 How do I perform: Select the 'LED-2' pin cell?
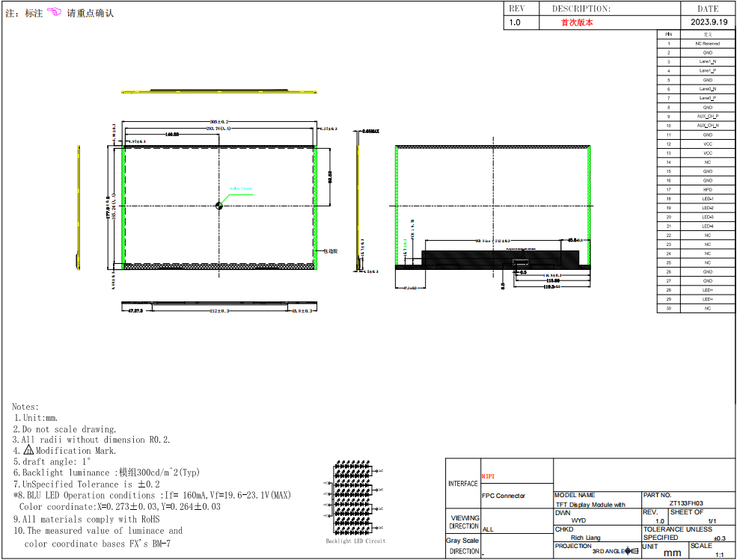[708, 208]
